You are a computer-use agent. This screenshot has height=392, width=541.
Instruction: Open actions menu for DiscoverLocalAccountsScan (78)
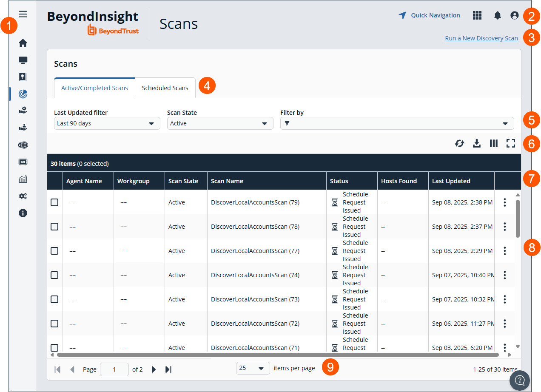coord(505,227)
